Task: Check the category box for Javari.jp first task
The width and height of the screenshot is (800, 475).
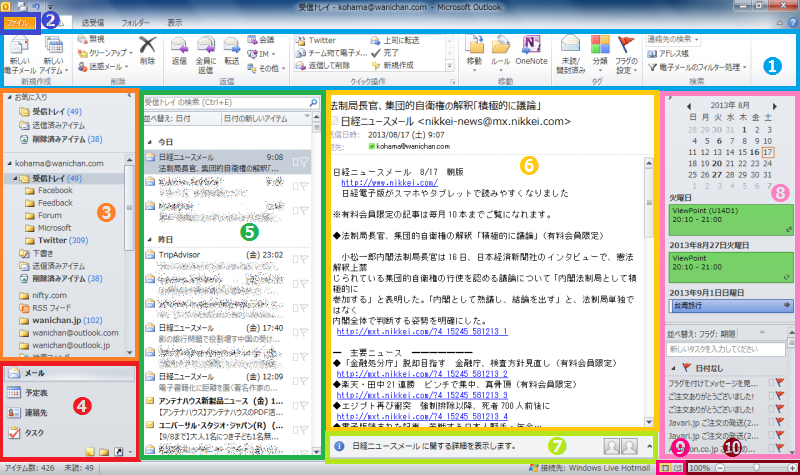Action: [x=771, y=422]
